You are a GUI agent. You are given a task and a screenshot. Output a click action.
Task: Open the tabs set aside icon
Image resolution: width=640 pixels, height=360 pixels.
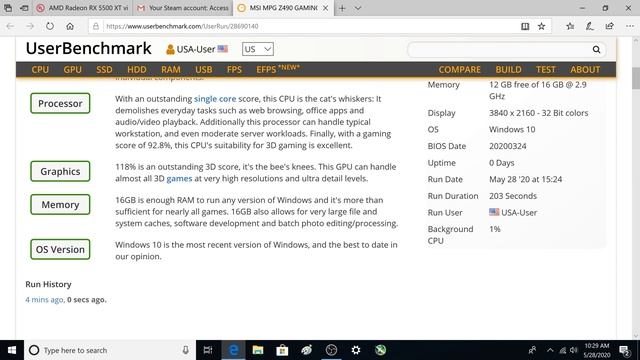pos(8,8)
